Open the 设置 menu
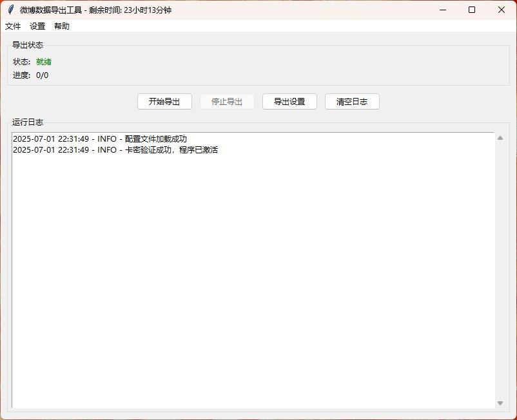Image resolution: width=517 pixels, height=420 pixels. (37, 26)
